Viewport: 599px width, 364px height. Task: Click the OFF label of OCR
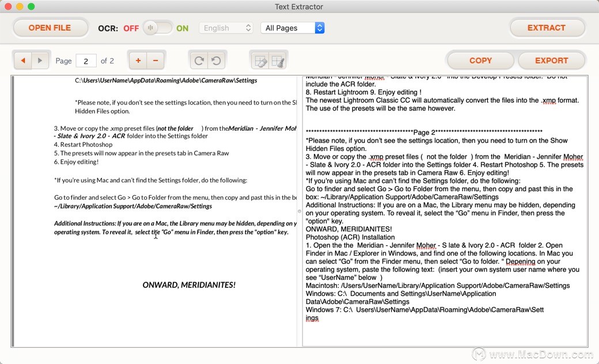coord(131,28)
